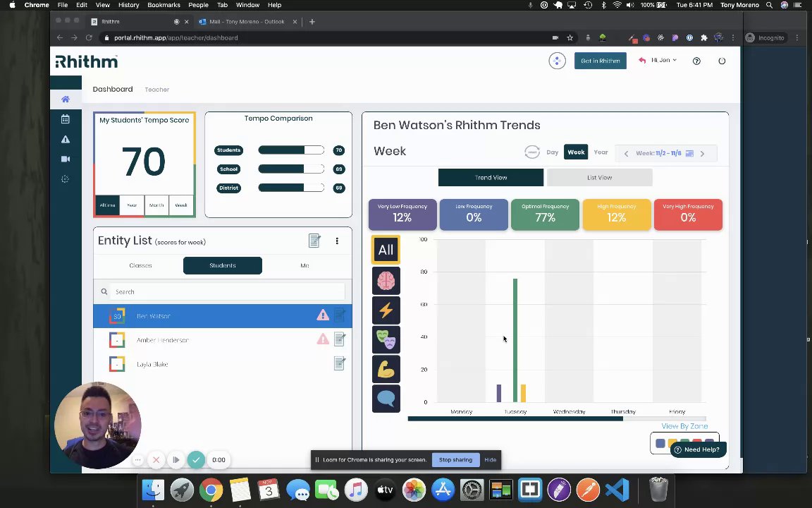
Task: Open the video camera sidebar icon
Action: click(x=66, y=159)
